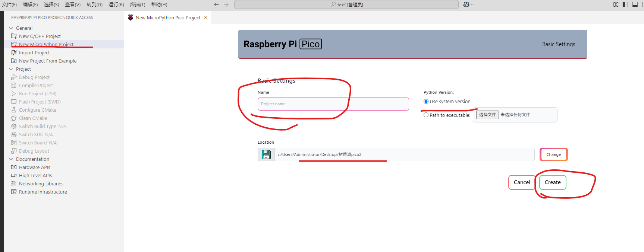Click the Import Project icon

click(x=14, y=52)
